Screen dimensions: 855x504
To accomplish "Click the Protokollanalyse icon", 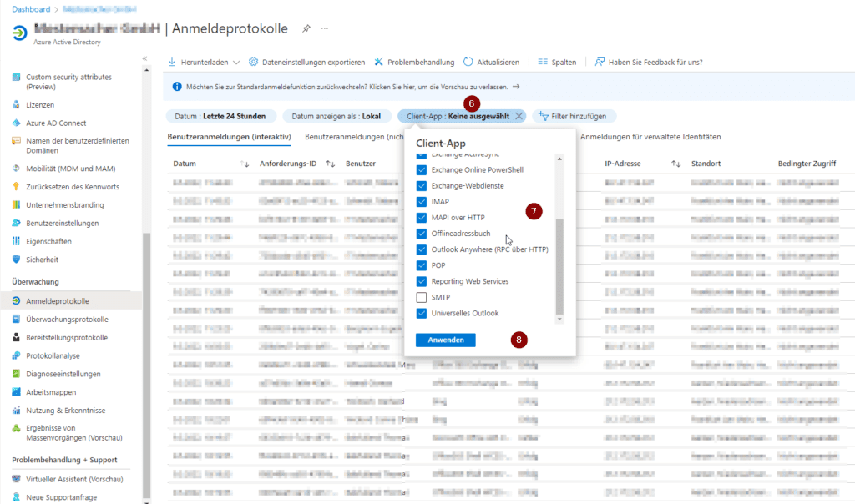I will tap(16, 355).
